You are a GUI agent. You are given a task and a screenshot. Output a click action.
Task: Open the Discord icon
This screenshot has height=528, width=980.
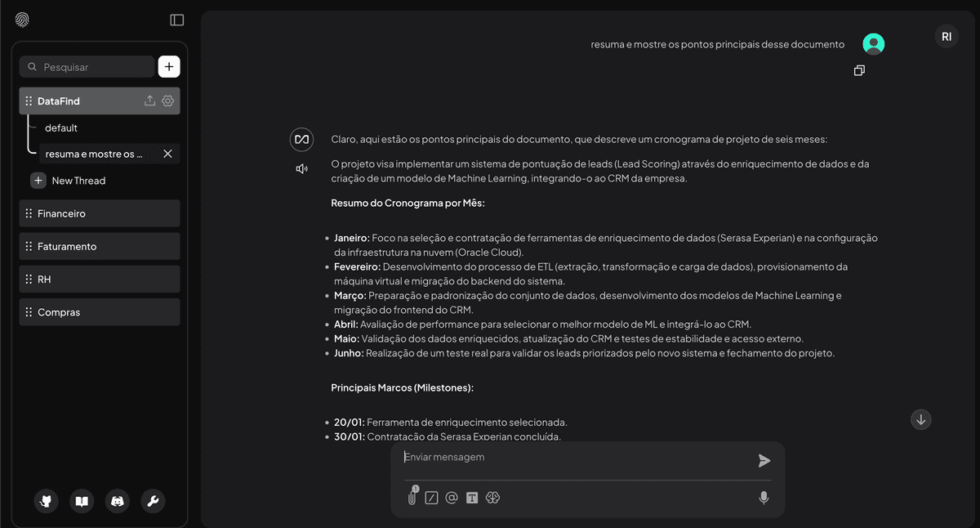pyautogui.click(x=117, y=501)
